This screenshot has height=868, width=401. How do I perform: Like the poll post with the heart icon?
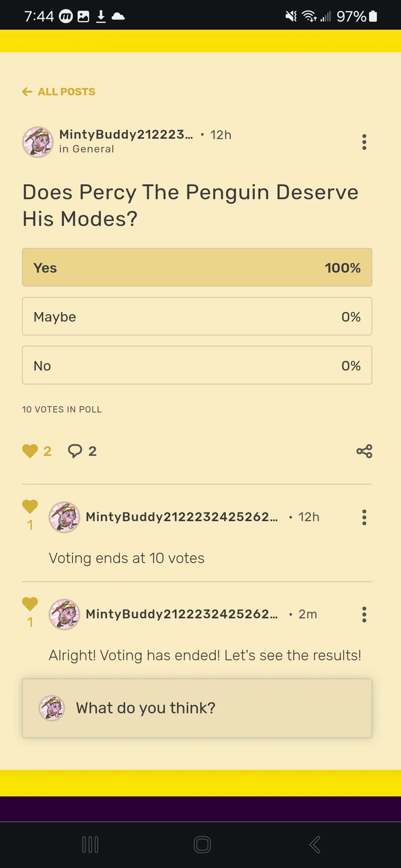coord(30,450)
